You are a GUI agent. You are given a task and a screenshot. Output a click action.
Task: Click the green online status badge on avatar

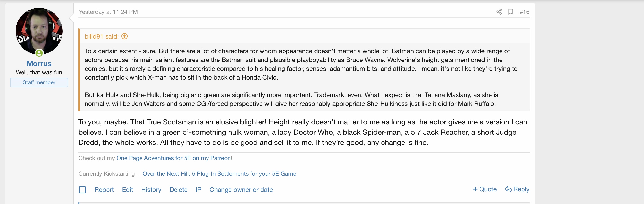39,53
